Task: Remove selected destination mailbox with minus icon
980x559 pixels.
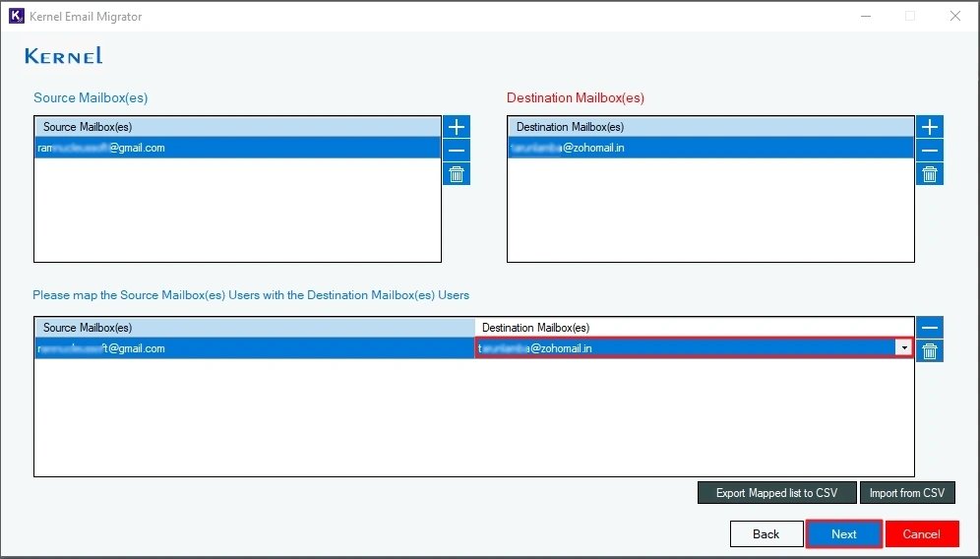Action: click(x=930, y=151)
